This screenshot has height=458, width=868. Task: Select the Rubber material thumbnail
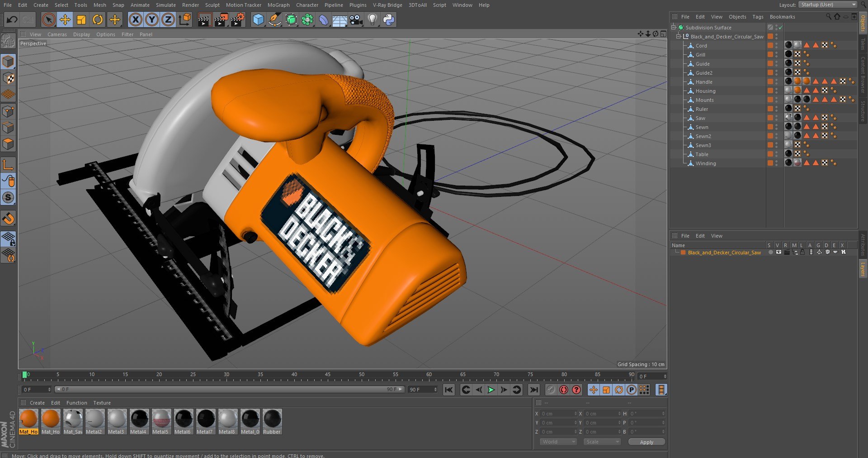(x=272, y=422)
